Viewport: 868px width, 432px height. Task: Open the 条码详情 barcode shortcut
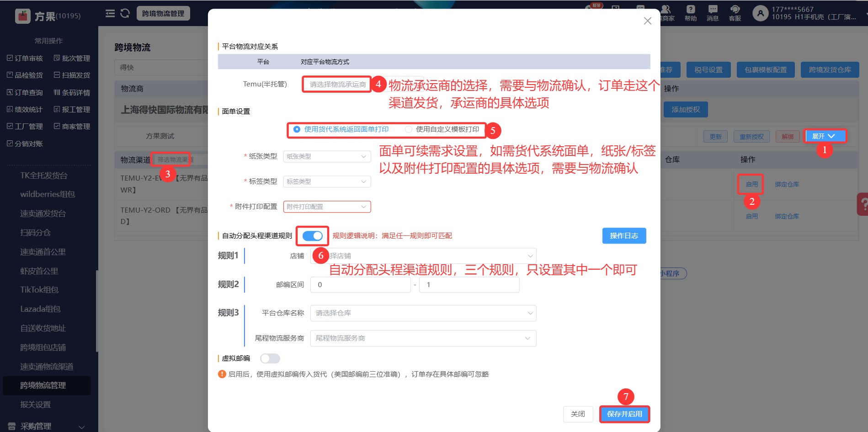[72, 92]
